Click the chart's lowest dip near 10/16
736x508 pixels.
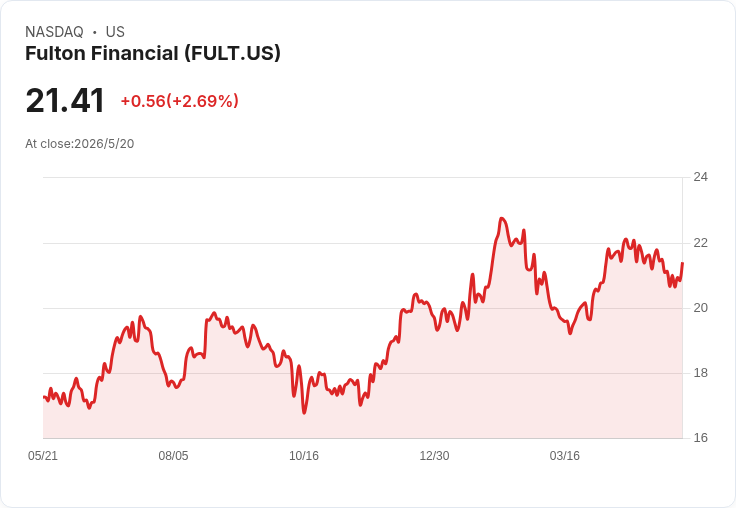click(304, 413)
